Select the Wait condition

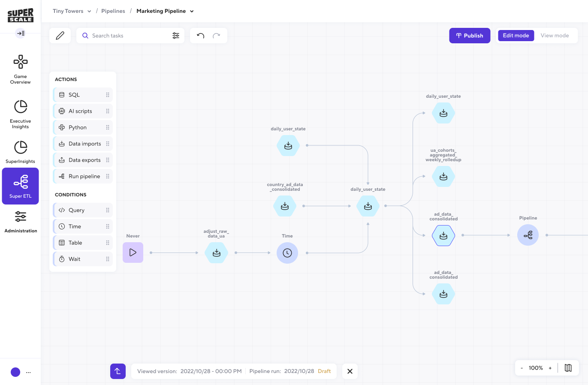[83, 259]
